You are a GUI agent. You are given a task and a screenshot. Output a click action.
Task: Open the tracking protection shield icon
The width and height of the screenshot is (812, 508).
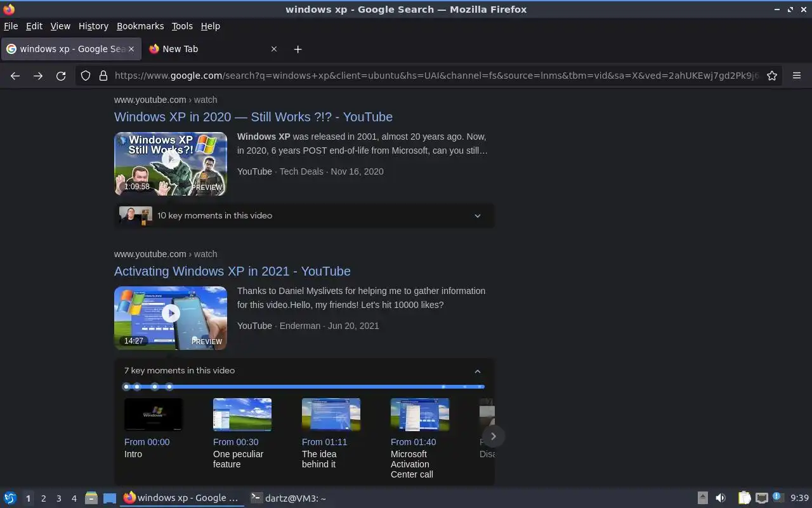click(86, 76)
